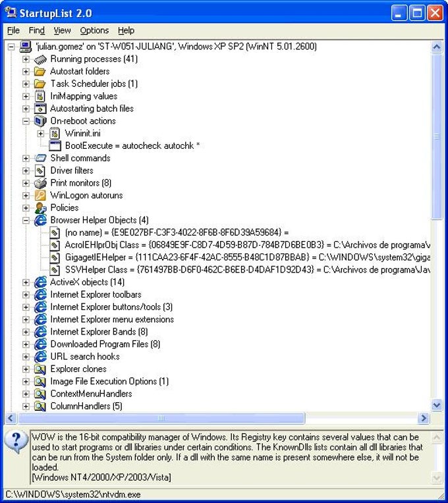Click the Autostart folders folder icon
Screen dimensions: 448x503
[40, 72]
